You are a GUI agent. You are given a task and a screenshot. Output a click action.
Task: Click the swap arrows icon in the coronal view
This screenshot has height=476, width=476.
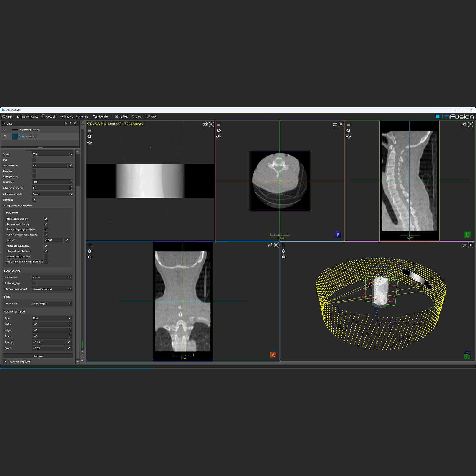click(x=270, y=245)
